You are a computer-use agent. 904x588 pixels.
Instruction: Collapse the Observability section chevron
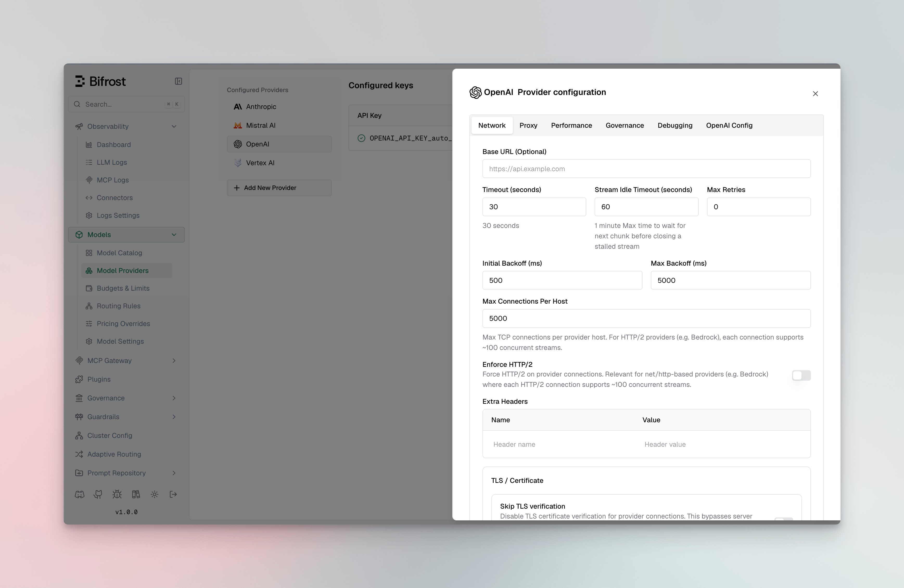174,126
